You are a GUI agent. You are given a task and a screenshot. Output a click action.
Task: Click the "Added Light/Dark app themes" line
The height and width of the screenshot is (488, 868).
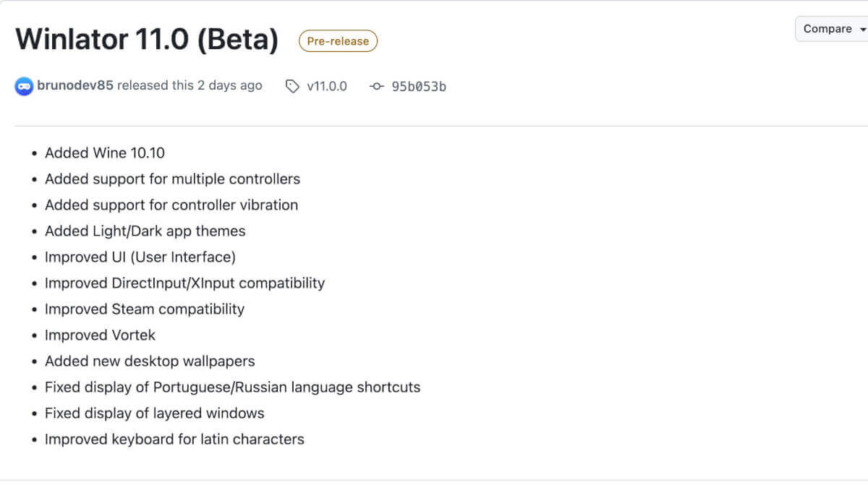tap(145, 231)
